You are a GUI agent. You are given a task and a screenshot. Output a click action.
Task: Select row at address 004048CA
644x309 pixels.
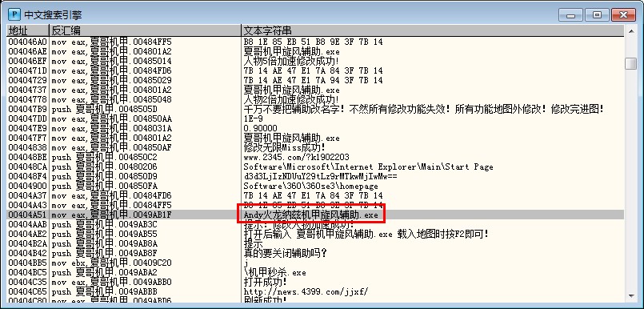tap(315, 167)
